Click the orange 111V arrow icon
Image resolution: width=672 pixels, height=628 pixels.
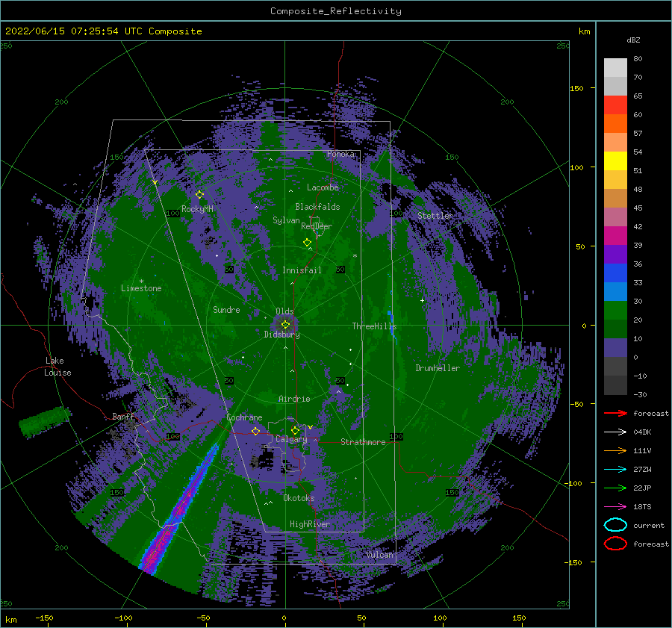(615, 450)
